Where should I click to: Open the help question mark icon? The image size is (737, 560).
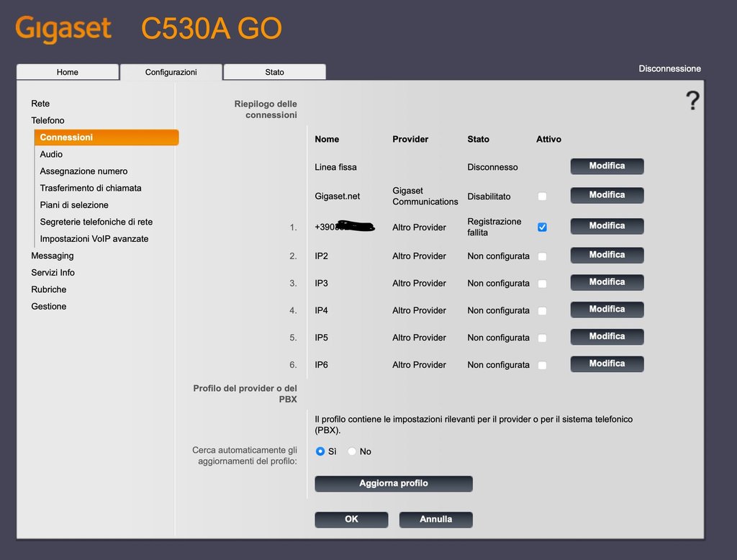692,101
